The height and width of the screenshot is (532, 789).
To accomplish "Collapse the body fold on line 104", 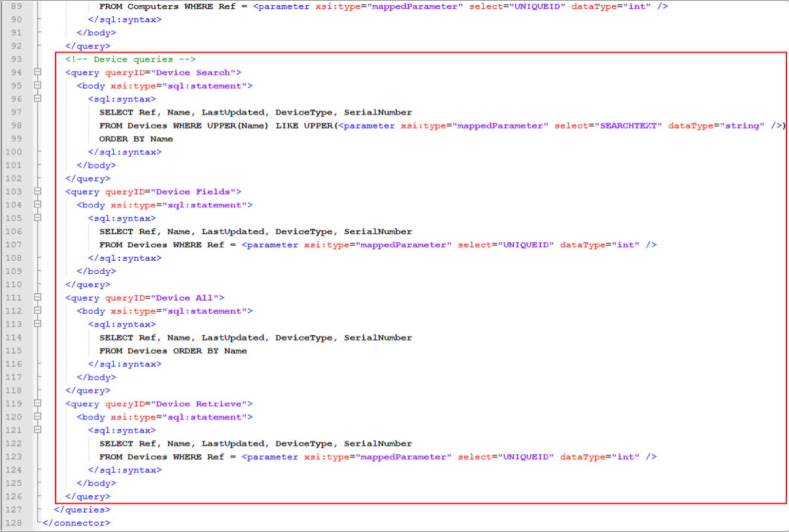I will coord(38,205).
